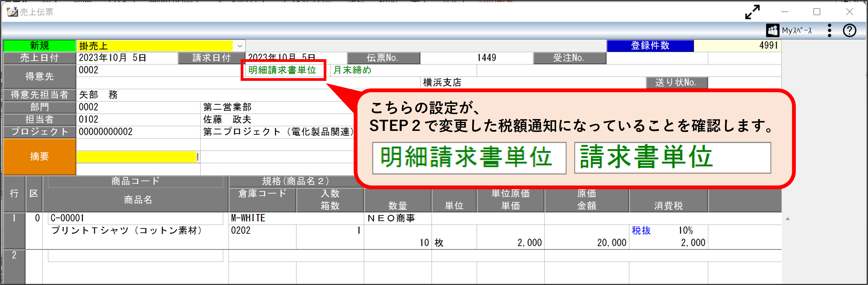Click the 伝票No. value 1449
868x285 pixels.
486,58
